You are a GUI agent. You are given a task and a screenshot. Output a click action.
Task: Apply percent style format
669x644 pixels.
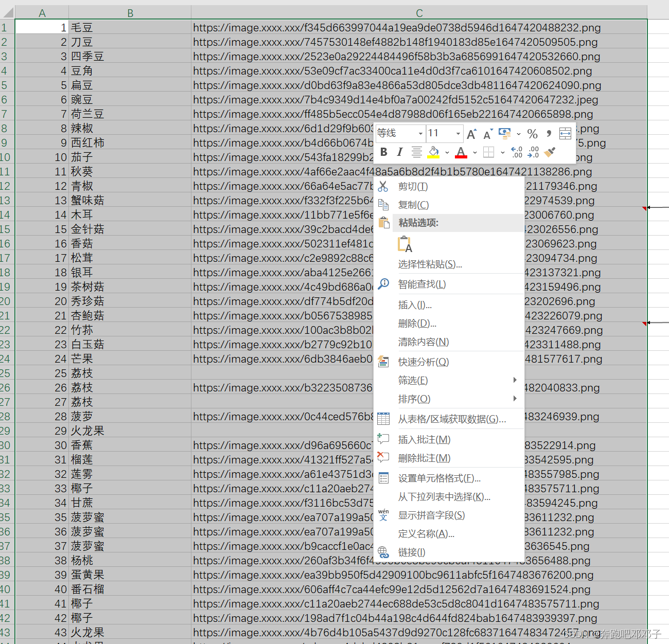tap(533, 134)
